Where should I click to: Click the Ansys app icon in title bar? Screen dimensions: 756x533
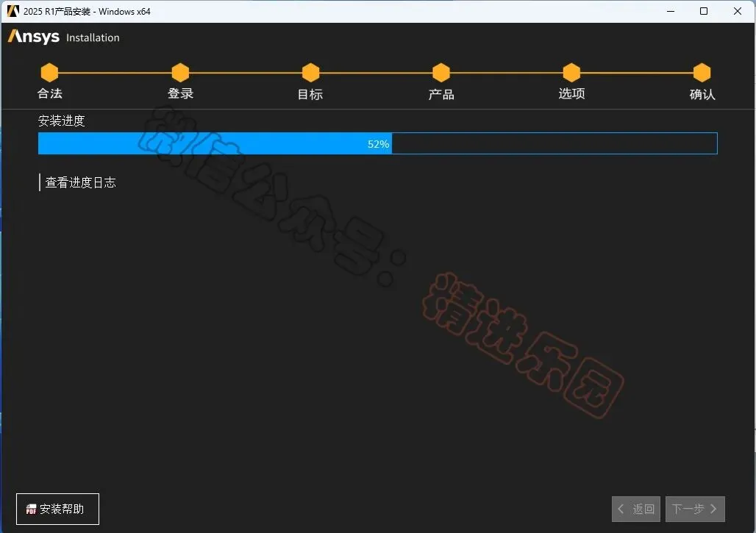click(x=13, y=11)
